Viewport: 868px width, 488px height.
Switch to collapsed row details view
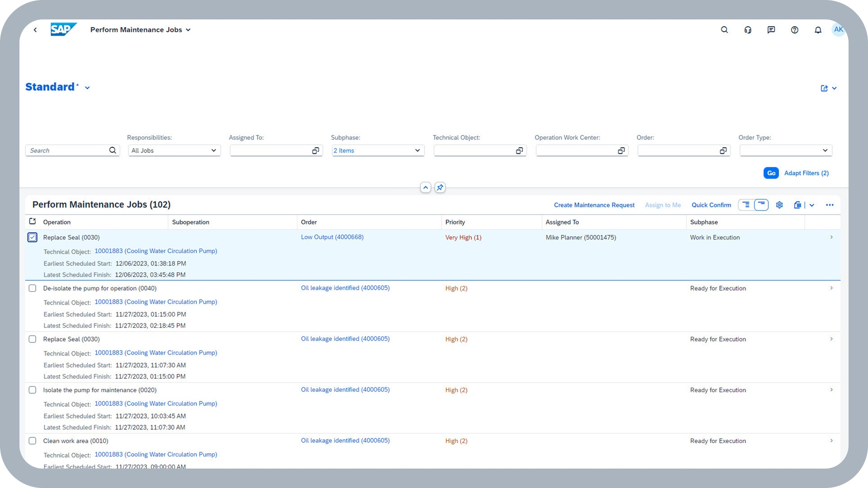(761, 205)
